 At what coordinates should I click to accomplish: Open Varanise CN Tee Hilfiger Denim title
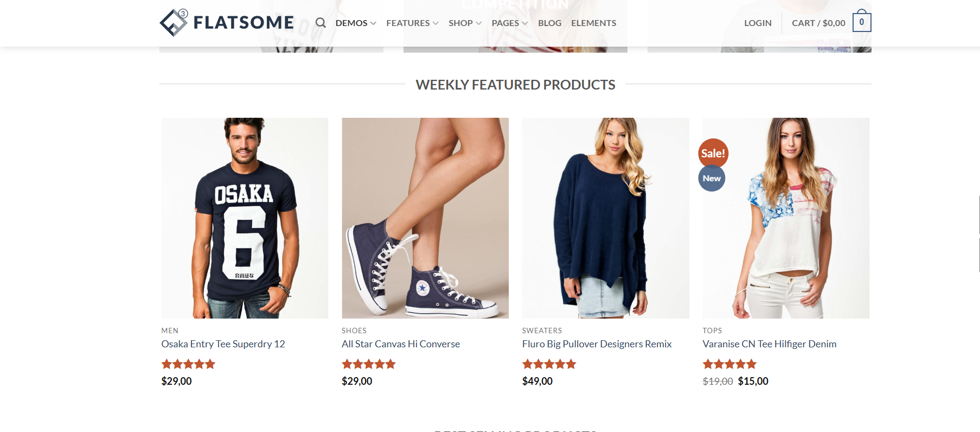click(x=769, y=344)
